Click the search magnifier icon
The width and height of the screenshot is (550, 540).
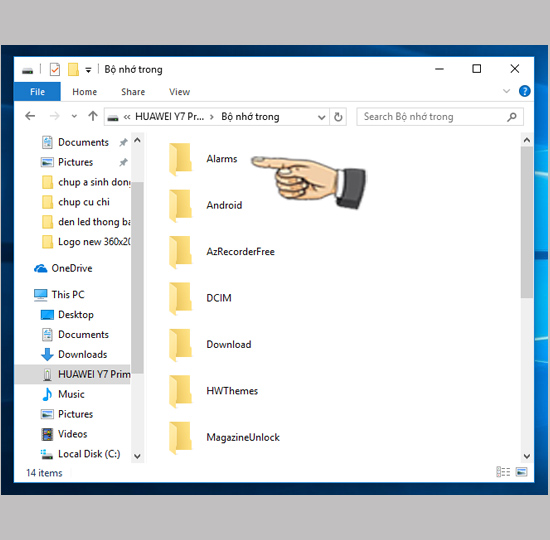coord(512,116)
